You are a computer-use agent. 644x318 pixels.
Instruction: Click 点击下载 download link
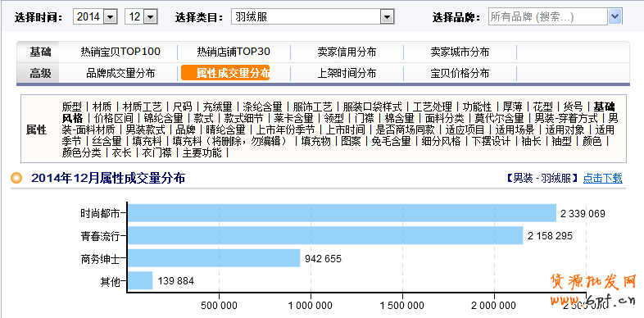pyautogui.click(x=602, y=179)
